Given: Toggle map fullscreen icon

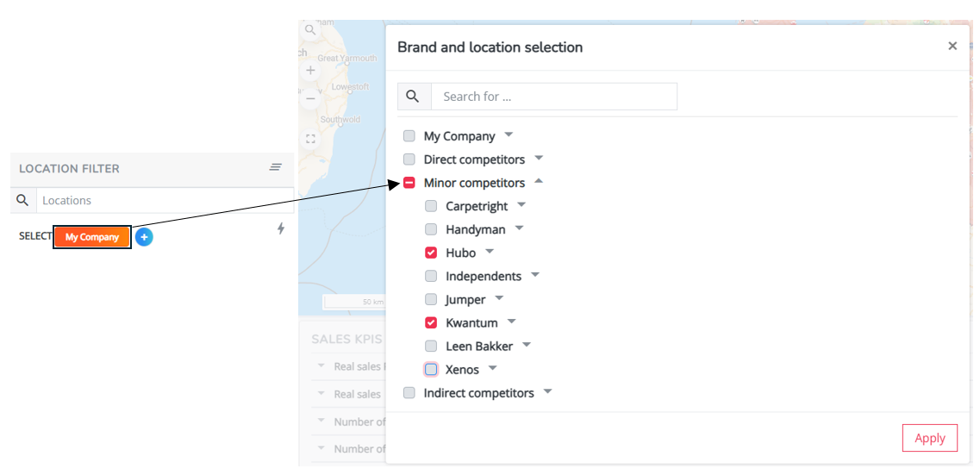Looking at the screenshot, I should tap(310, 139).
